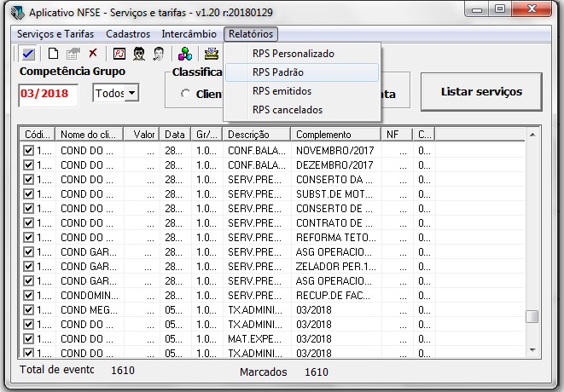
Task: Click the blue checkmark toolbar icon
Action: tap(28, 55)
